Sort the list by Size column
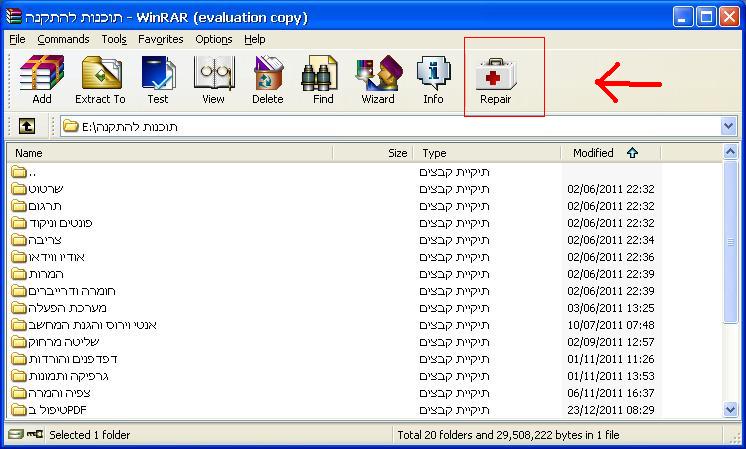The image size is (746, 449). (x=373, y=153)
